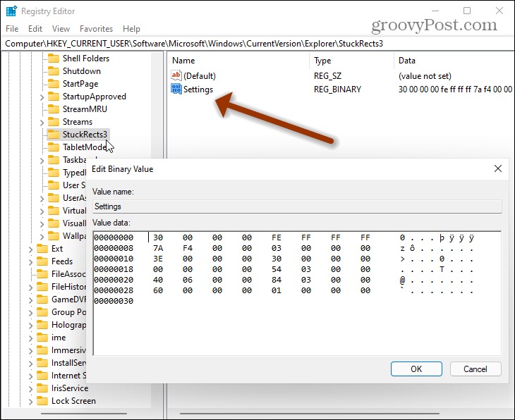The image size is (515, 420).
Task: Click the IrisService folder icon
Action: [x=42, y=388]
